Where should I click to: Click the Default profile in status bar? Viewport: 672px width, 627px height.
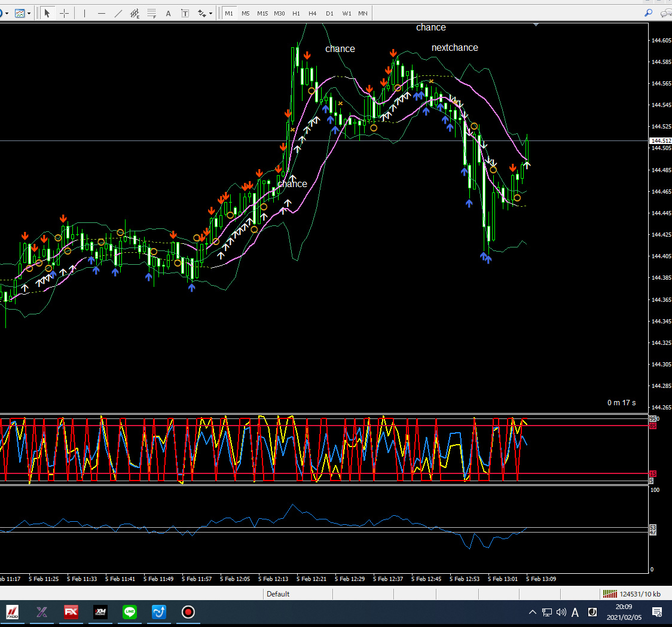(x=278, y=594)
